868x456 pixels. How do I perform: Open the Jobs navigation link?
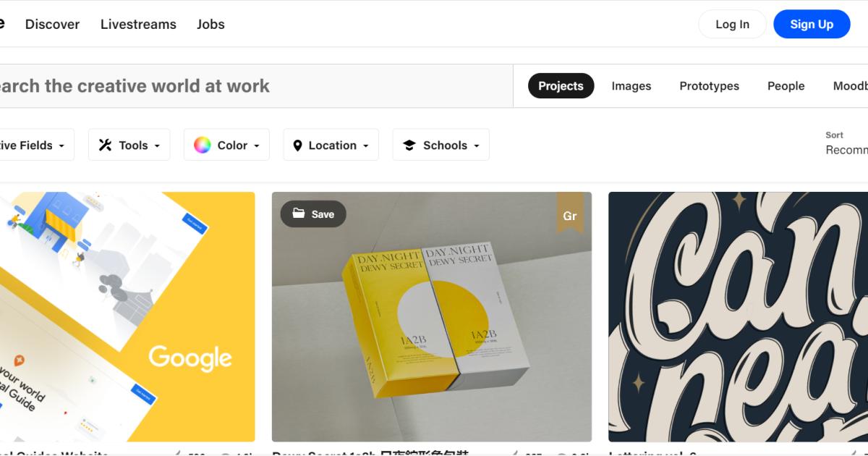210,24
